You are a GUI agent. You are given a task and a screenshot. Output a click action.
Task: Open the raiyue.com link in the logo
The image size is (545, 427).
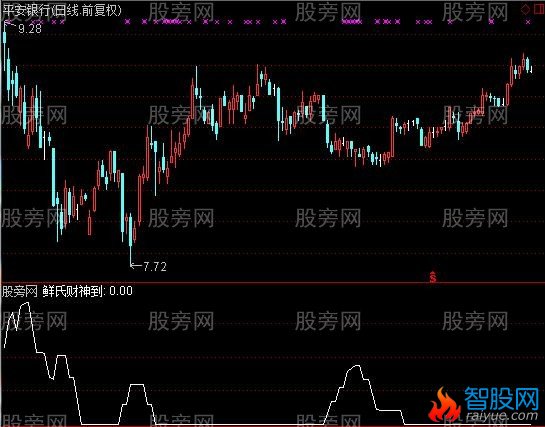(501, 416)
